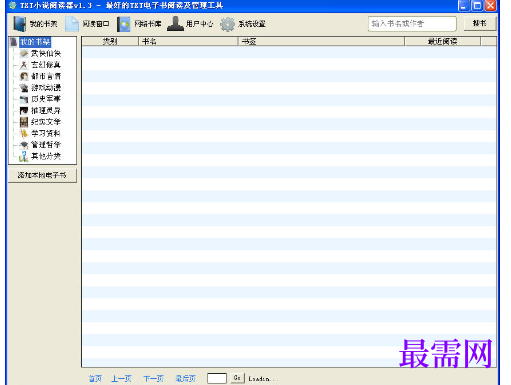Viewport: 511px width, 385px height.
Task: Focus the book title or author search box
Action: 412,24
